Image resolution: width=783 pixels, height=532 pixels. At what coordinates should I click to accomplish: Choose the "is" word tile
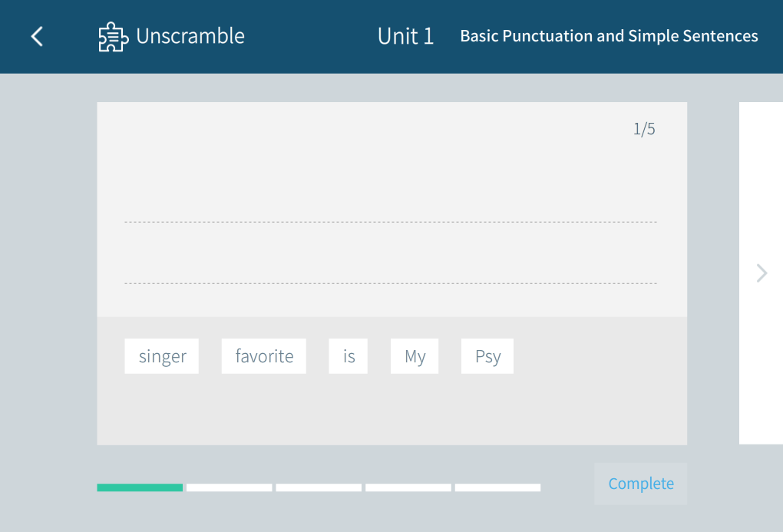(x=349, y=356)
